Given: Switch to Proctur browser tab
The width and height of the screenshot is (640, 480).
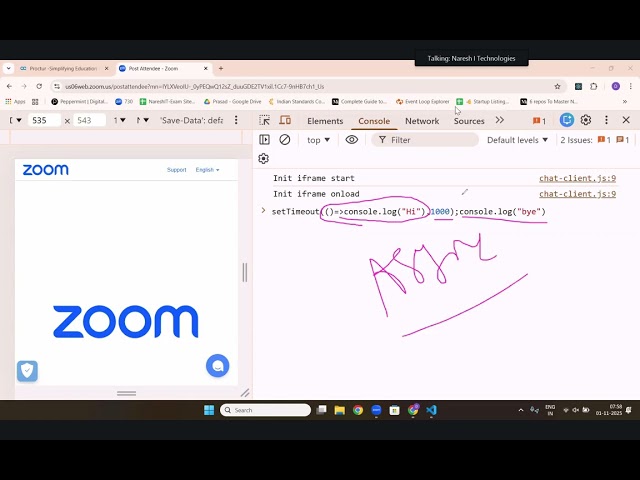Looking at the screenshot, I should 62,69.
